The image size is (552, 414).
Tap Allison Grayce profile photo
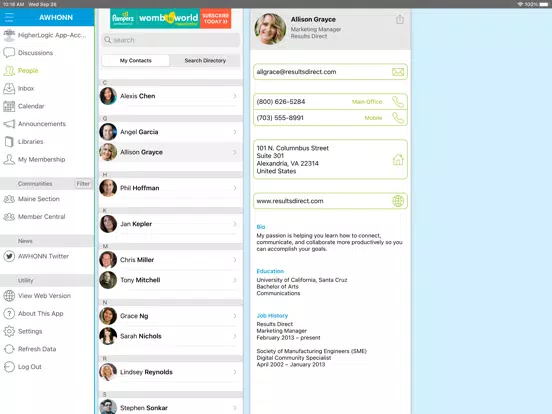(270, 29)
